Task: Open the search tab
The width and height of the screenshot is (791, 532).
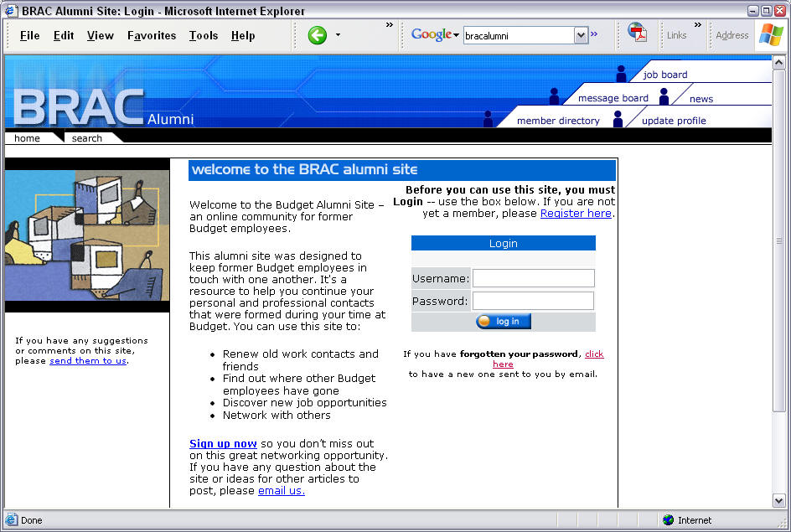Action: (x=87, y=138)
